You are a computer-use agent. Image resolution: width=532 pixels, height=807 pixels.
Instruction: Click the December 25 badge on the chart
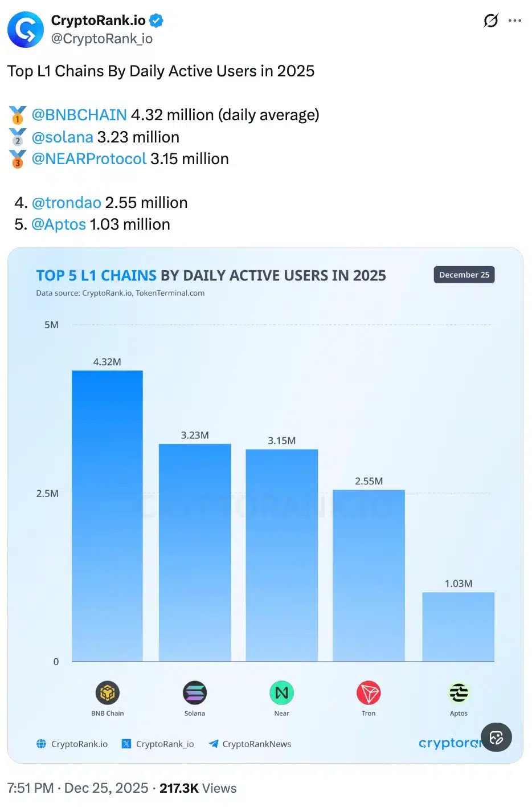tap(464, 274)
